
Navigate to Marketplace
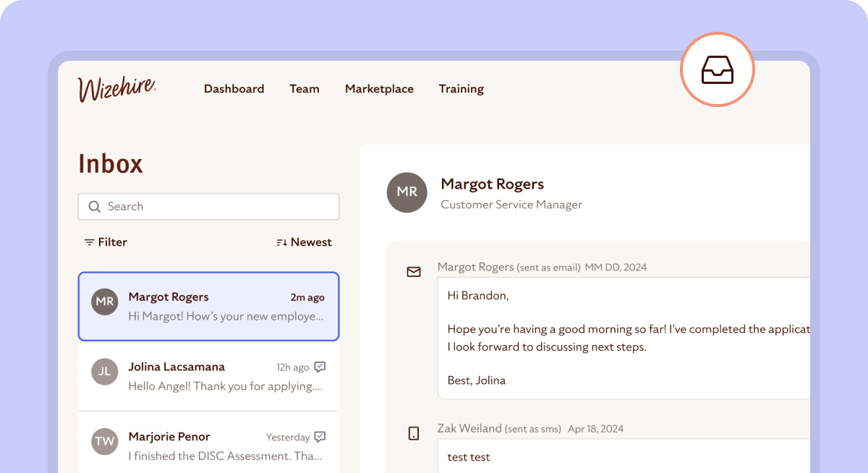pos(379,89)
